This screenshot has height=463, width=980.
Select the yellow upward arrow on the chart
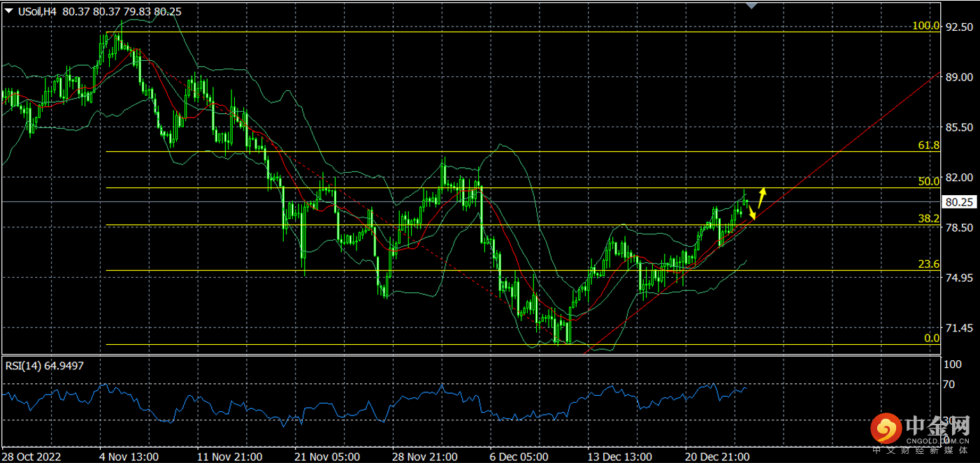tap(763, 195)
